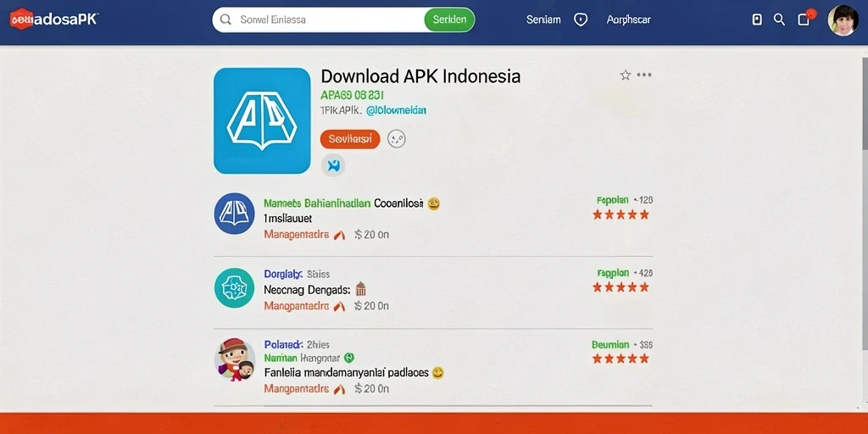Click the teal circular Dorgialy app icon
This screenshot has width=868, height=434.
234,288
